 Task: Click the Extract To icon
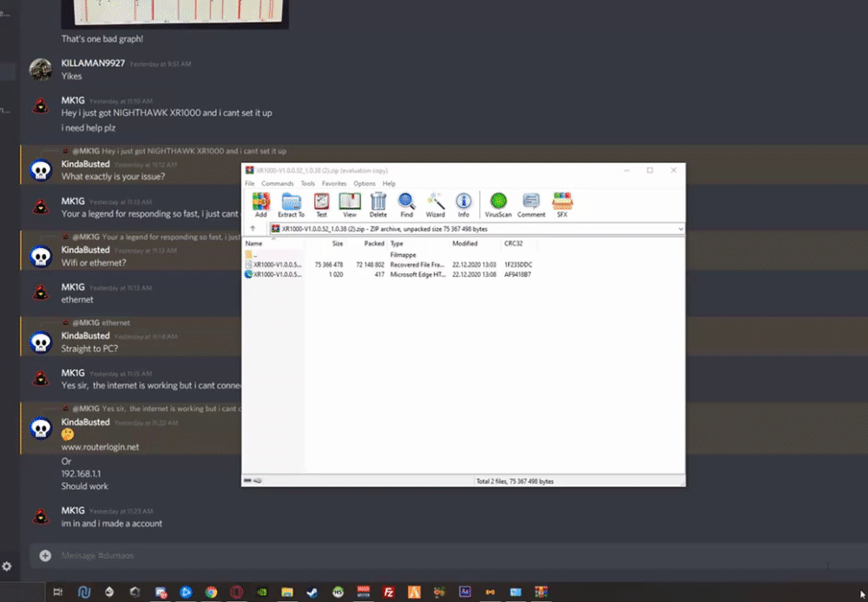pyautogui.click(x=291, y=205)
